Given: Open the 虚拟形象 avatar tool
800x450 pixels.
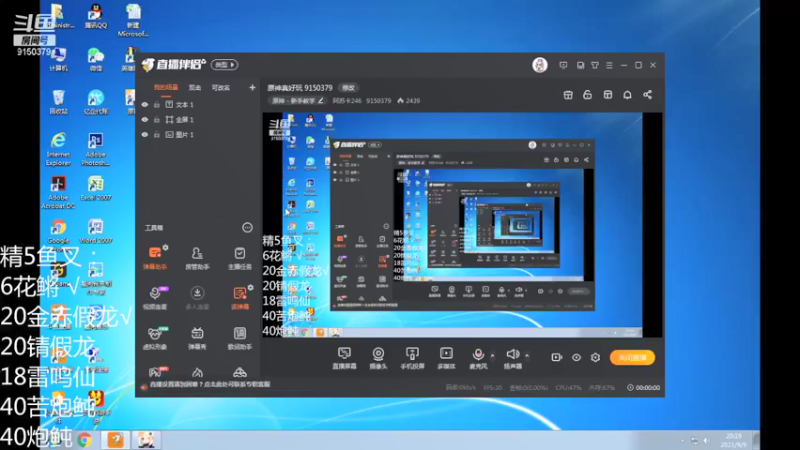Looking at the screenshot, I should click(x=155, y=338).
